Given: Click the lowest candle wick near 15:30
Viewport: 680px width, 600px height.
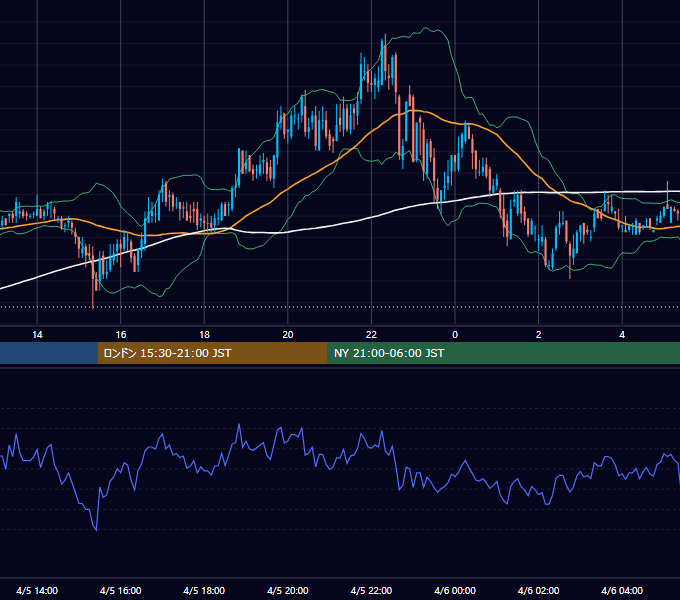Looking at the screenshot, I should click(93, 306).
